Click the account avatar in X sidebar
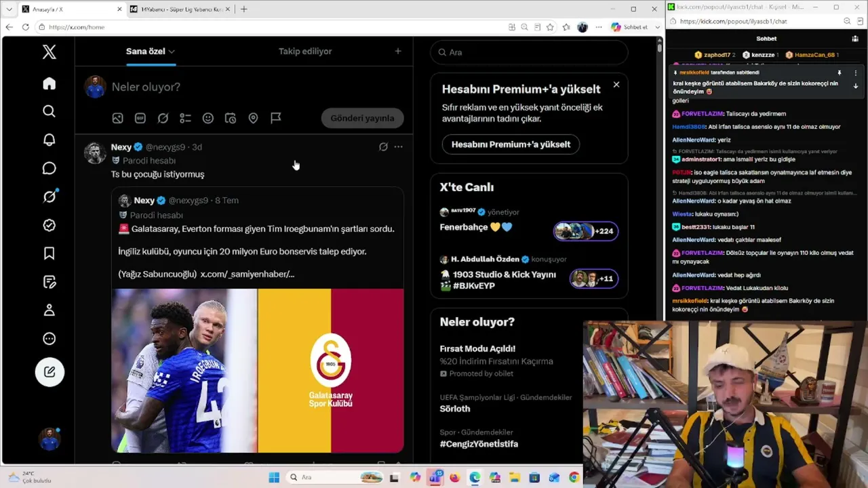This screenshot has height=488, width=868. 50,439
